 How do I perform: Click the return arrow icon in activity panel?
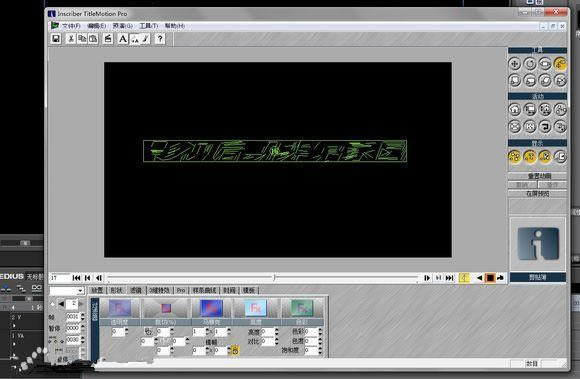click(x=545, y=126)
